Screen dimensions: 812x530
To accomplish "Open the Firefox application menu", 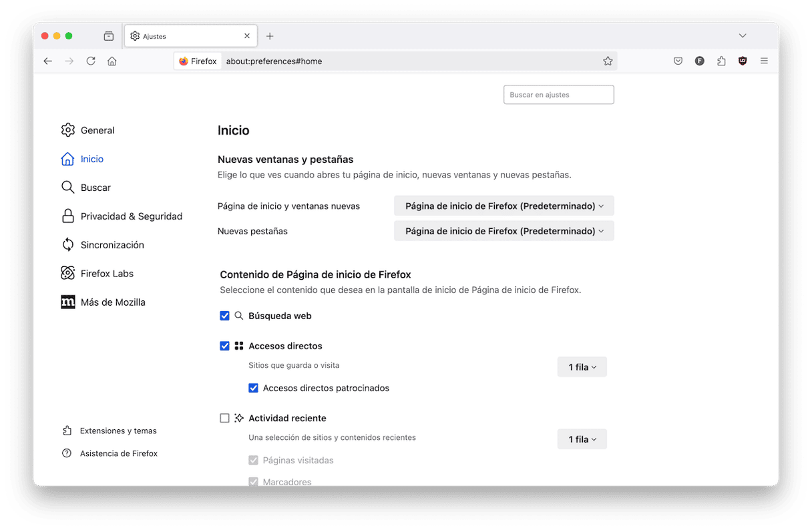I will [x=764, y=61].
